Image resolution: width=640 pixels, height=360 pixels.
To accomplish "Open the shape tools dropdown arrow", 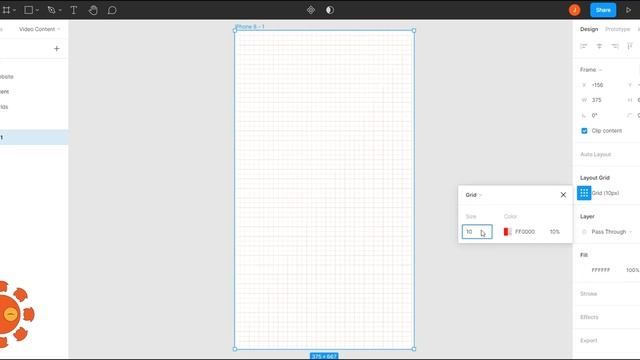I will pos(37,11).
